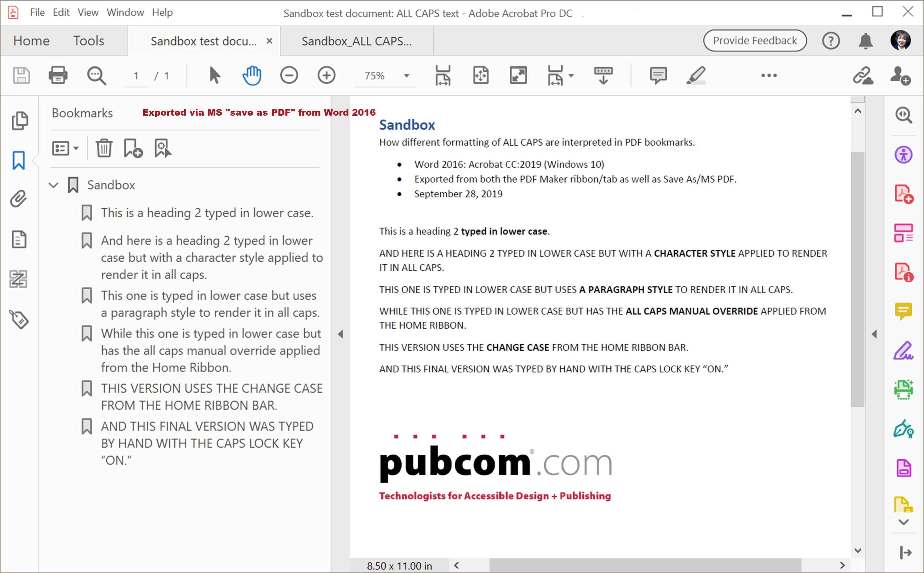Click the Add sticky note comment icon

[x=658, y=75]
